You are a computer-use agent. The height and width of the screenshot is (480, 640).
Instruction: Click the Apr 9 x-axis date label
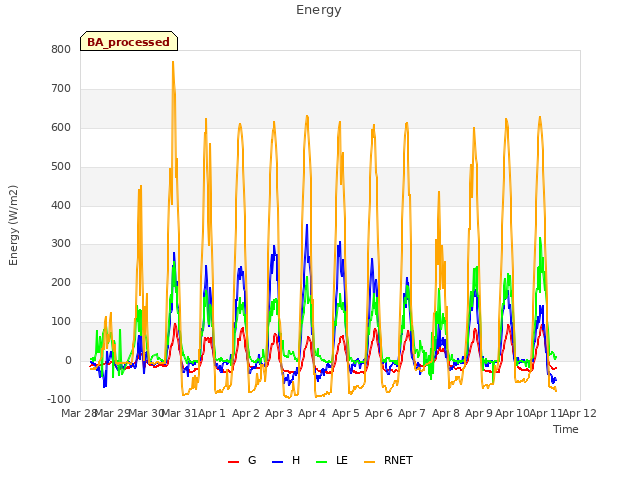[x=479, y=413]
